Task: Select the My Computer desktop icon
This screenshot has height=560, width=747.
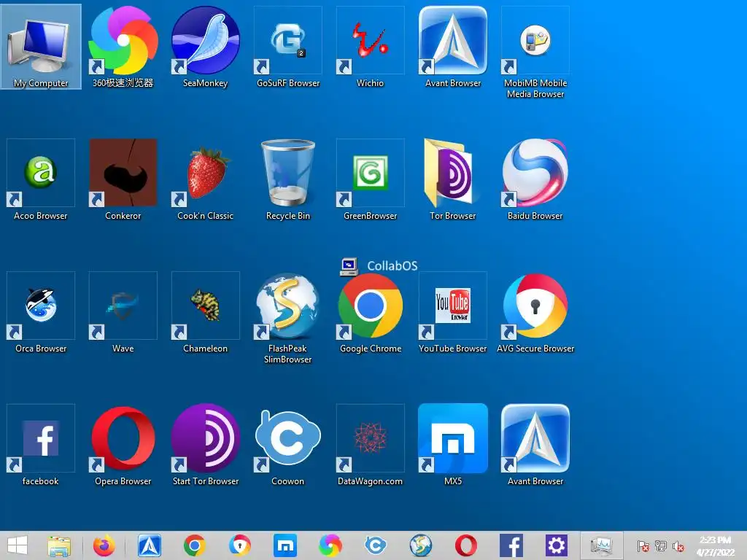Action: (x=41, y=46)
